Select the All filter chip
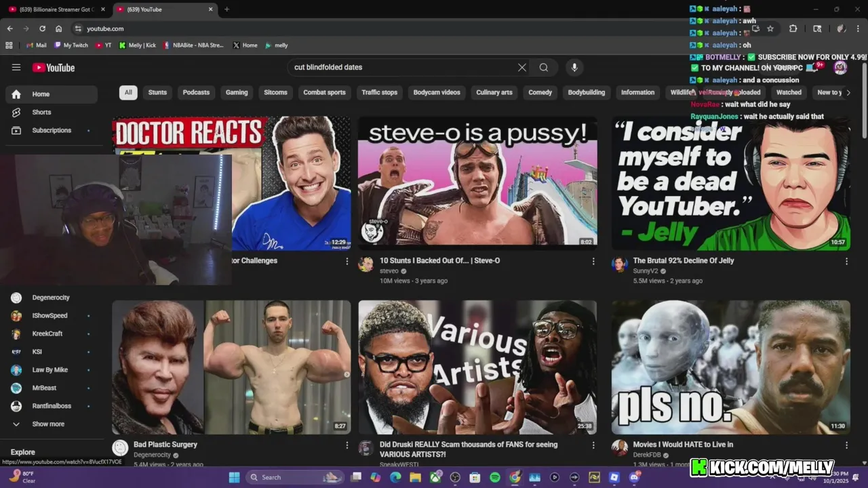Screen dimensions: 868x488 click(x=128, y=92)
